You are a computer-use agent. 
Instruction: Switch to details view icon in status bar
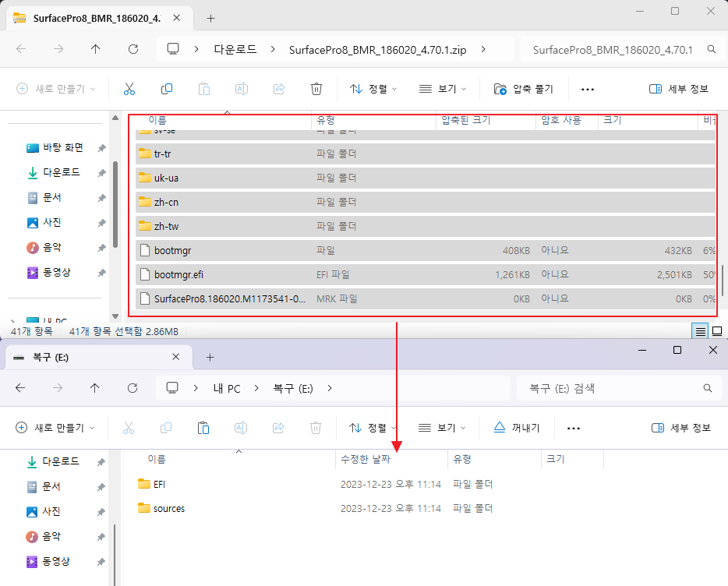pos(700,331)
